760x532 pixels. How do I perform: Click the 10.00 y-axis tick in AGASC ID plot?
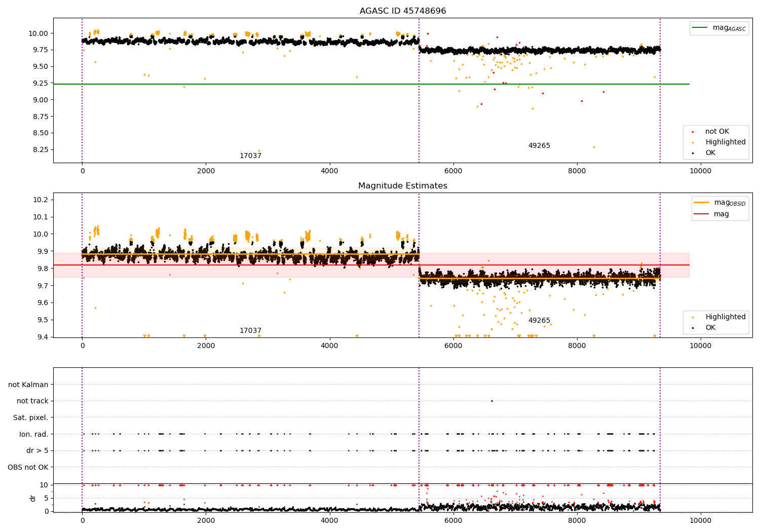coord(39,33)
